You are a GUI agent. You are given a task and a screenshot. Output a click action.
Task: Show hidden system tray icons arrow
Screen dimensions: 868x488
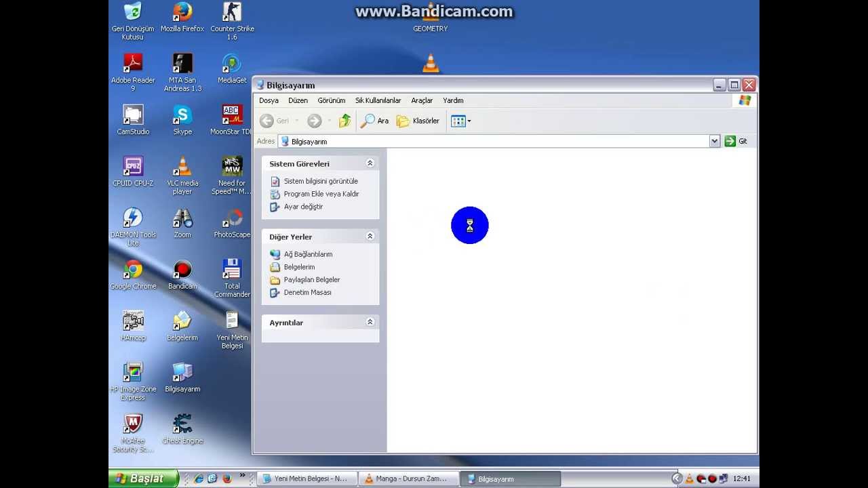click(x=677, y=479)
